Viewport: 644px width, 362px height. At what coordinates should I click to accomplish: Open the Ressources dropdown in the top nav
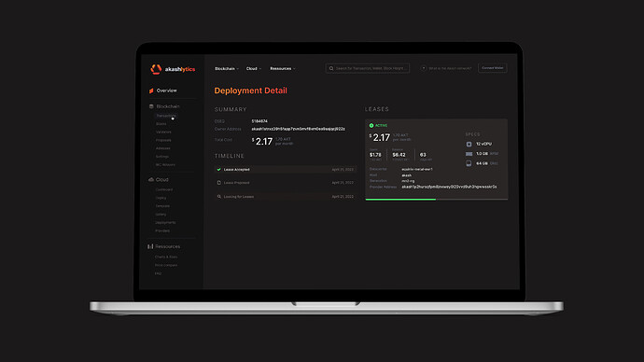point(283,68)
